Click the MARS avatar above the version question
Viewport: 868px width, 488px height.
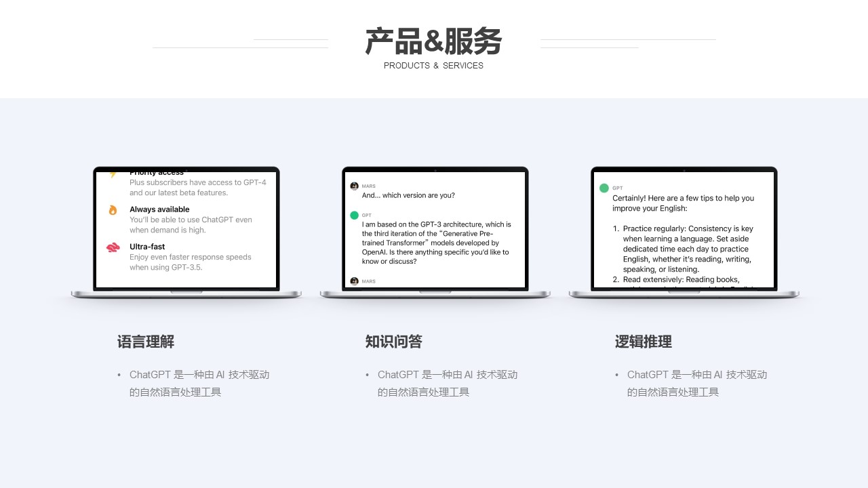point(354,186)
